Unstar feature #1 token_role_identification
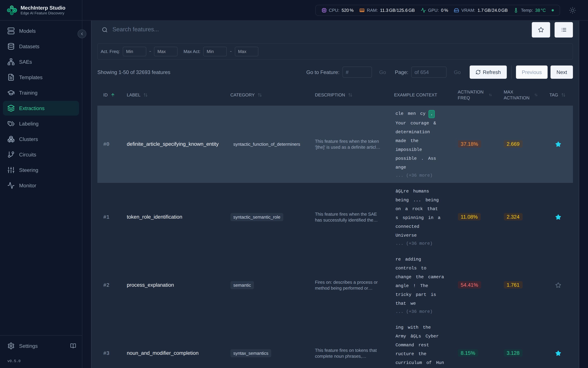The height and width of the screenshot is (368, 588). 558,217
